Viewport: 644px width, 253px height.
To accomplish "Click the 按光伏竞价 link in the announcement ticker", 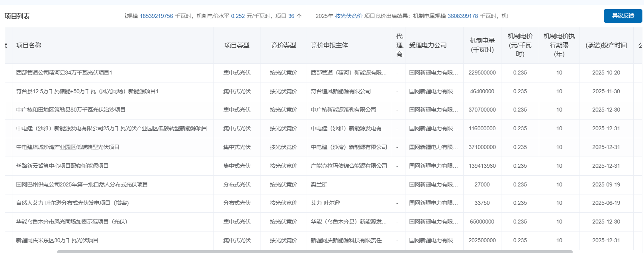I will click(x=348, y=16).
